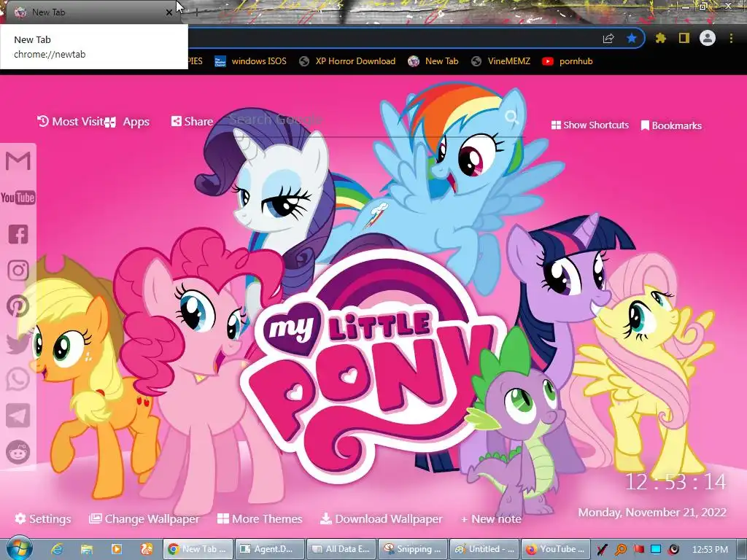Open a new tab with plus button
This screenshot has height=560, width=747.
[197, 12]
